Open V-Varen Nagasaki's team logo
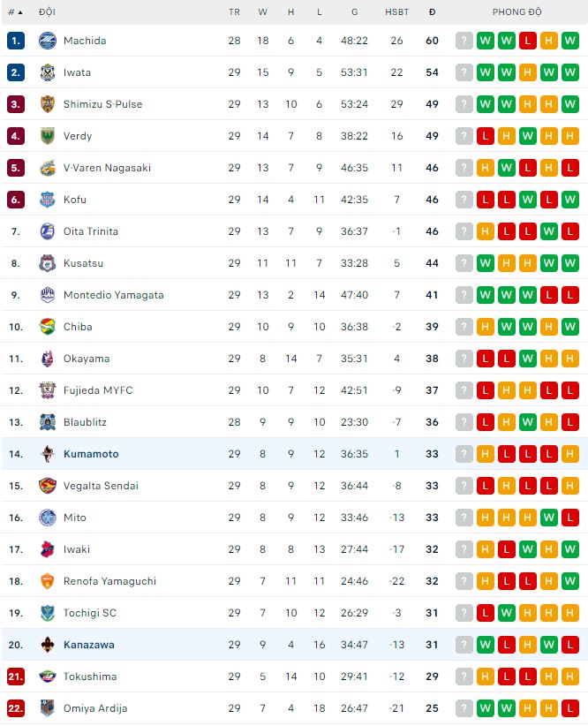588x726 pixels. (48, 168)
